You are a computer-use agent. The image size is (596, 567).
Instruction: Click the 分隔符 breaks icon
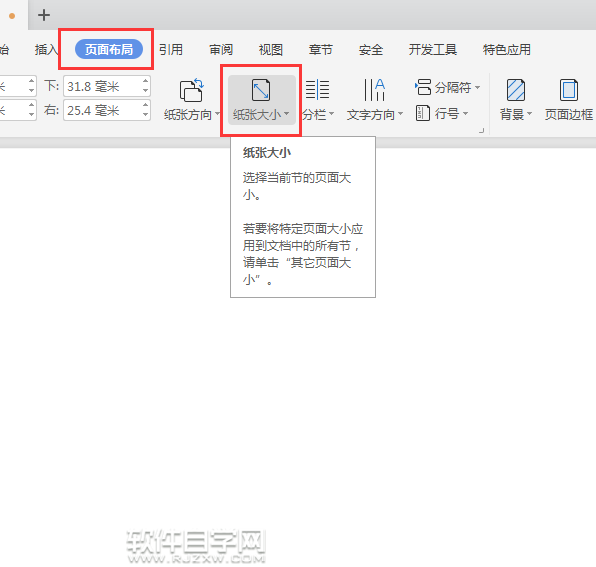423,87
